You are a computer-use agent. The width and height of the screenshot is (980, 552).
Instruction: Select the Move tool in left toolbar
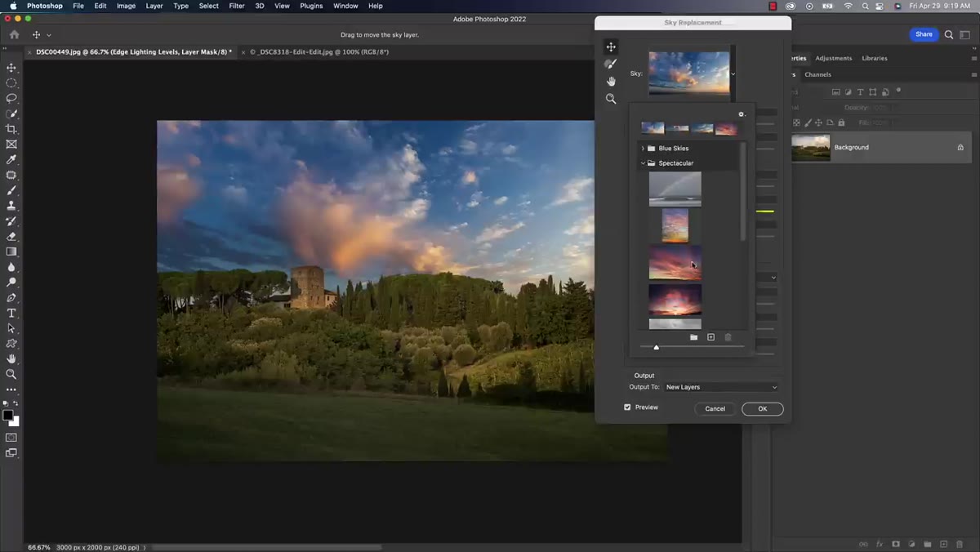(11, 68)
